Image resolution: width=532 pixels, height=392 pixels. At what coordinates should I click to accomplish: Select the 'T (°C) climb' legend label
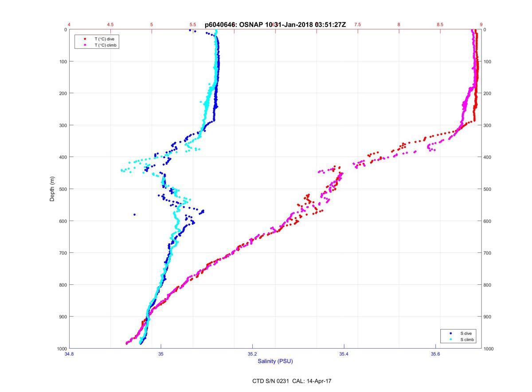coord(106,45)
